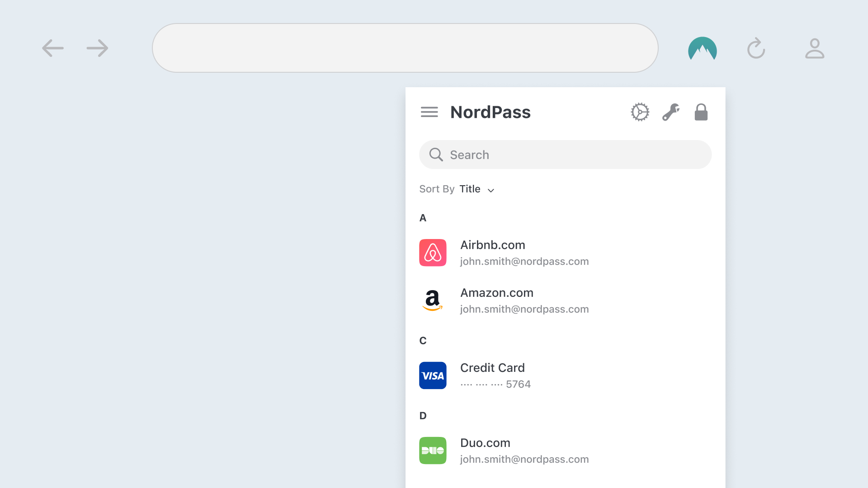Click the NordPass extension icon
Screen dimensions: 868x488
(x=702, y=48)
